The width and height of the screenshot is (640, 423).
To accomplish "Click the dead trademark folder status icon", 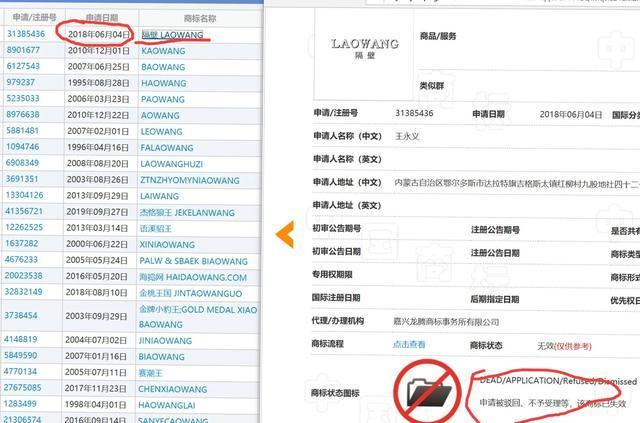I will 429,393.
